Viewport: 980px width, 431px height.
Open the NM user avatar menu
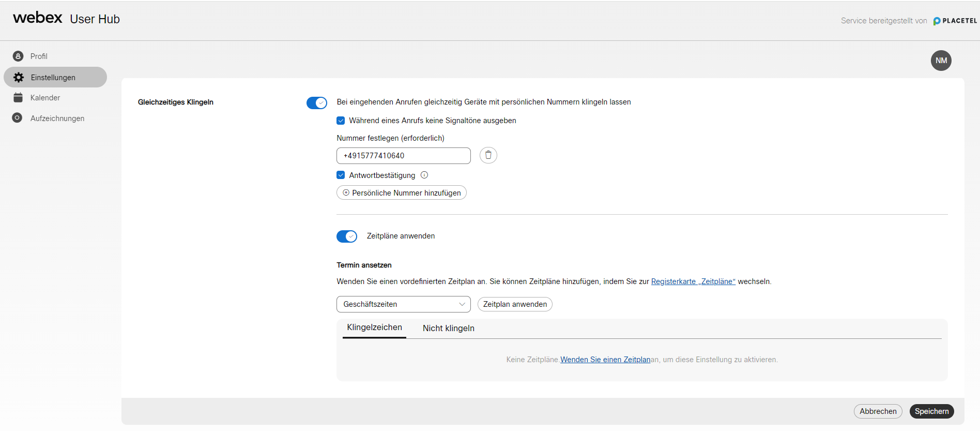pyautogui.click(x=941, y=61)
